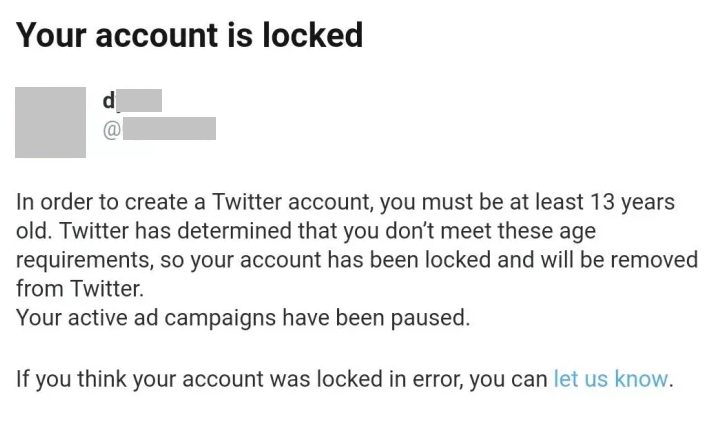Image resolution: width=707 pixels, height=429 pixels.
Task: Click the gray profile avatar placeholder
Action: click(x=50, y=122)
